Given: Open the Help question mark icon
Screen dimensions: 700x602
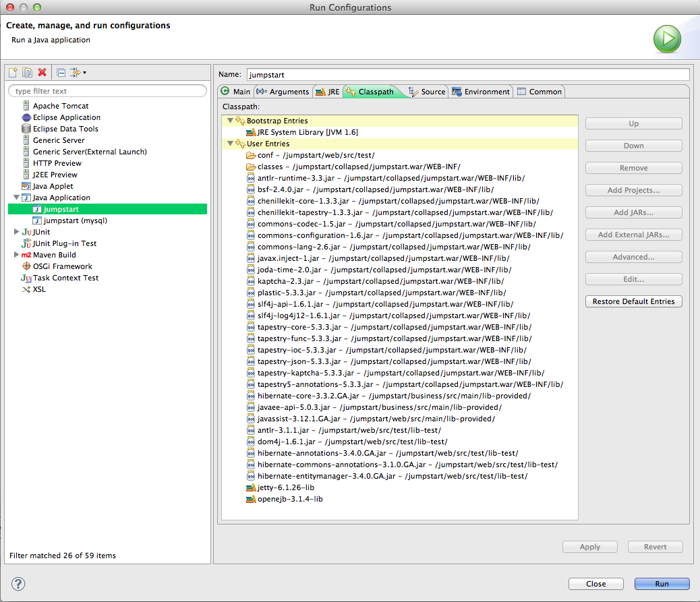Looking at the screenshot, I should coord(18,584).
